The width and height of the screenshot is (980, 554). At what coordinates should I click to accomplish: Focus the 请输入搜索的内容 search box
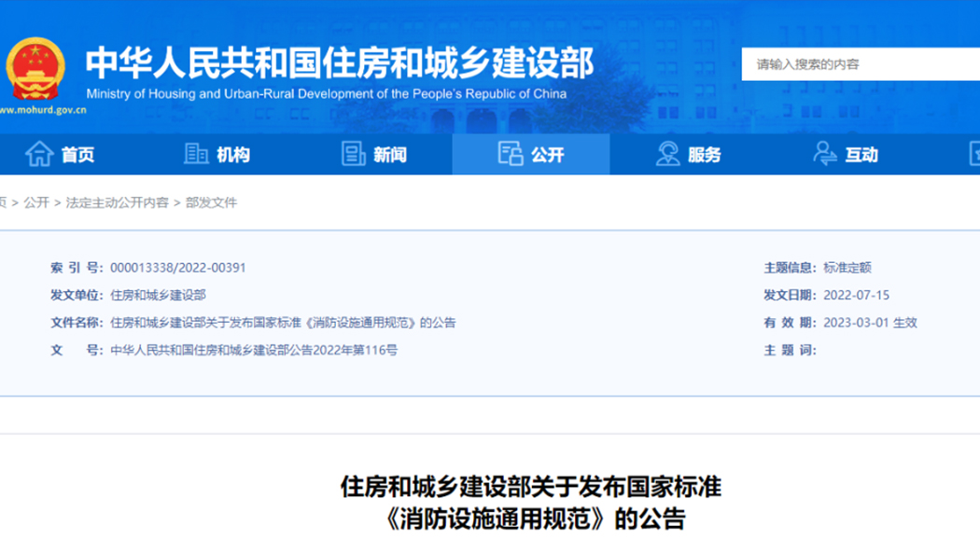click(861, 64)
